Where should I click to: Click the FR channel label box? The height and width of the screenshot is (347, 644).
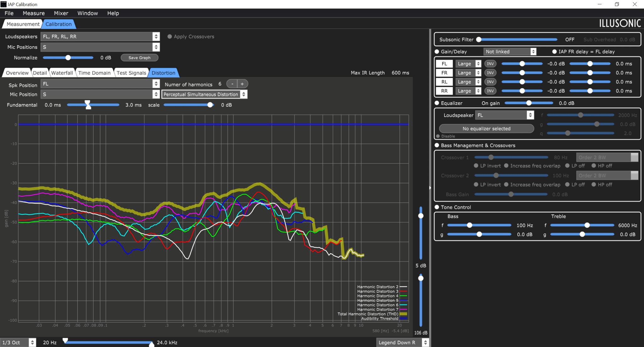(x=444, y=73)
